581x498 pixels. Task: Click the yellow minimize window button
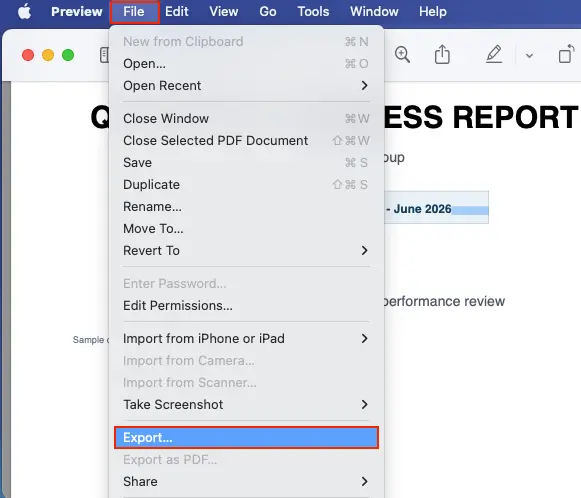[48, 55]
